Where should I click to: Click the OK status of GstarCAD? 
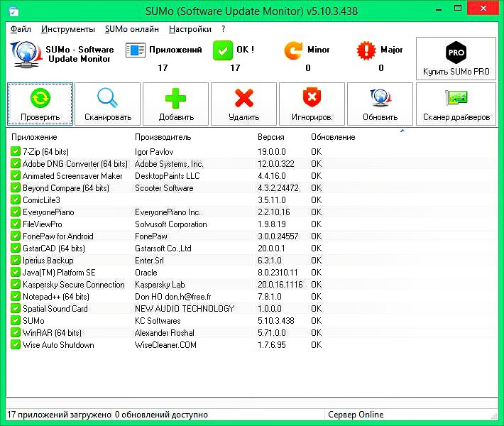(x=317, y=248)
